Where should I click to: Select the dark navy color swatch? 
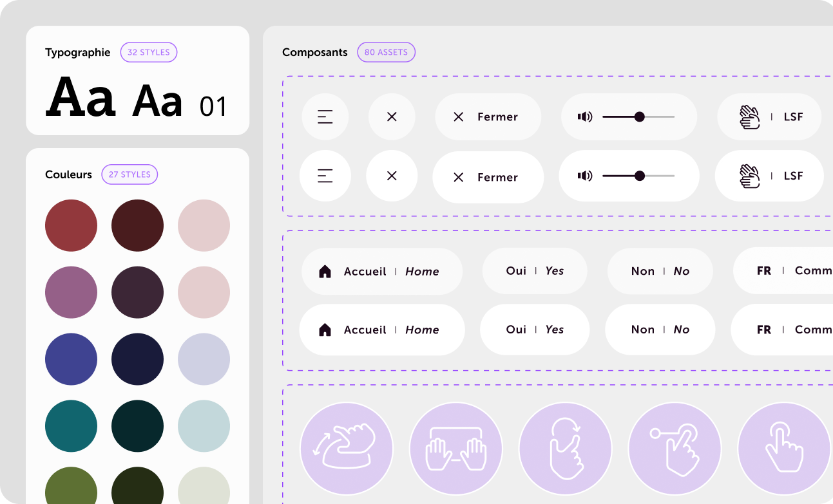(x=137, y=359)
